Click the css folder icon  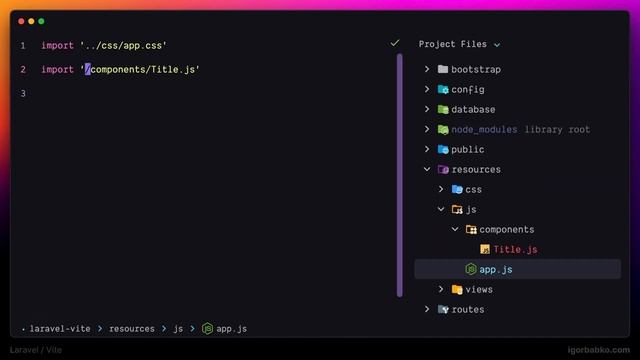pos(457,189)
